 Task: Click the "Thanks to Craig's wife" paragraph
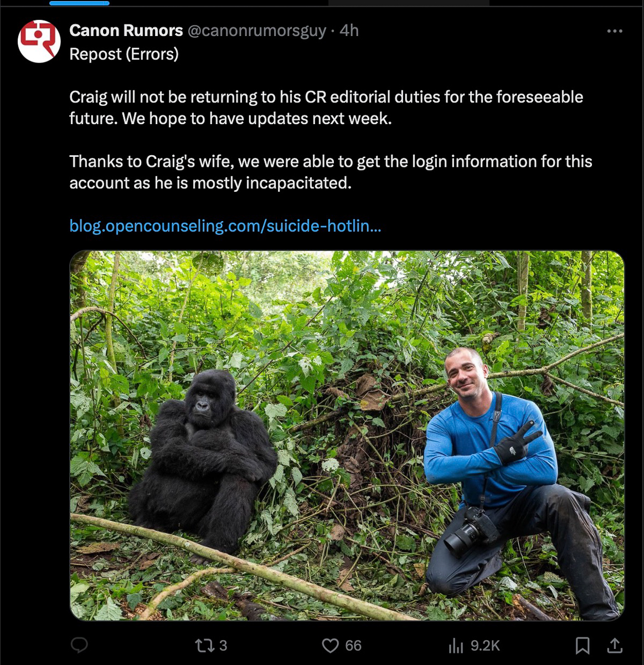330,172
